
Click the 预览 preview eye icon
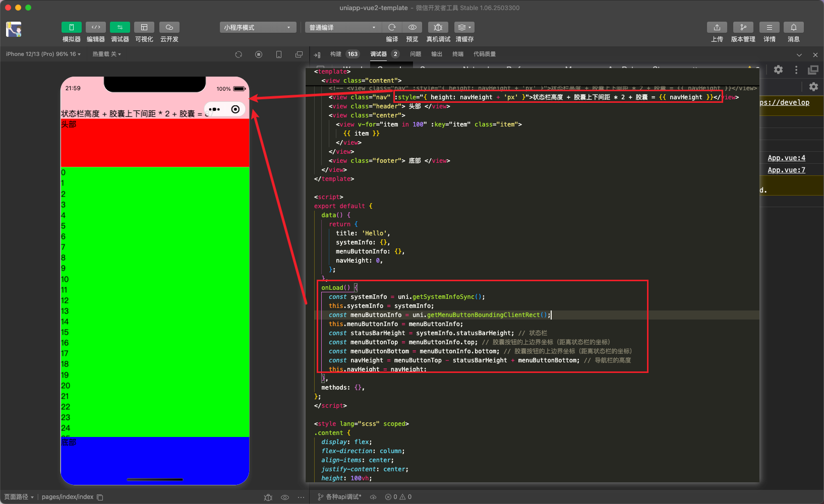tap(412, 27)
